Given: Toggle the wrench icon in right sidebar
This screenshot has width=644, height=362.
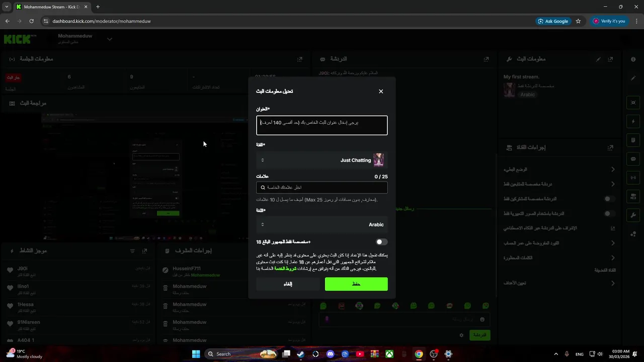Looking at the screenshot, I should point(633,215).
